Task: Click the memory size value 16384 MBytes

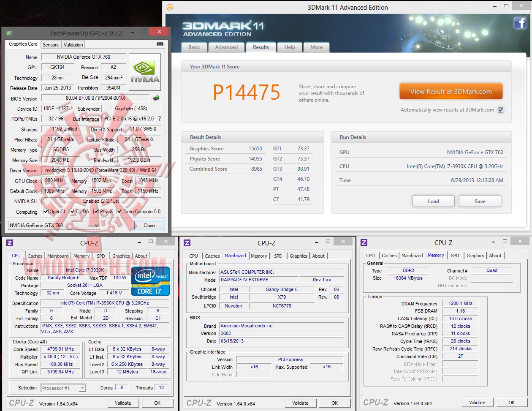Action: (408, 278)
